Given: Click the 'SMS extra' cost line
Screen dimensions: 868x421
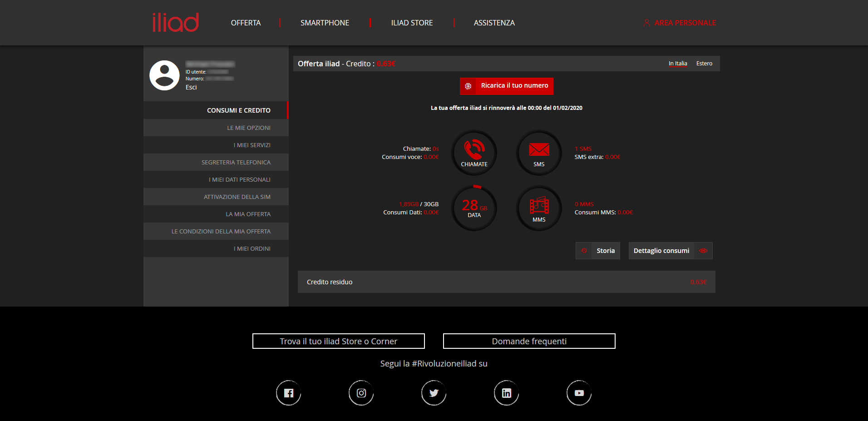Looking at the screenshot, I should [x=597, y=157].
